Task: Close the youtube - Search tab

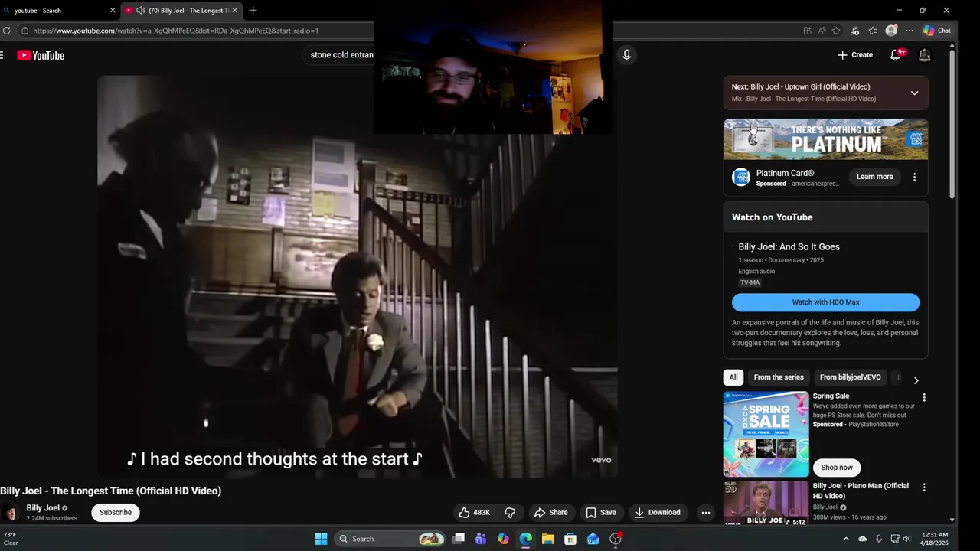Action: [x=113, y=11]
